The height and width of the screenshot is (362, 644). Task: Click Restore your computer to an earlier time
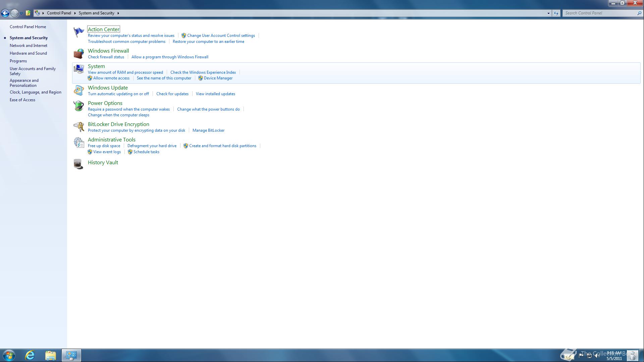[208, 42]
